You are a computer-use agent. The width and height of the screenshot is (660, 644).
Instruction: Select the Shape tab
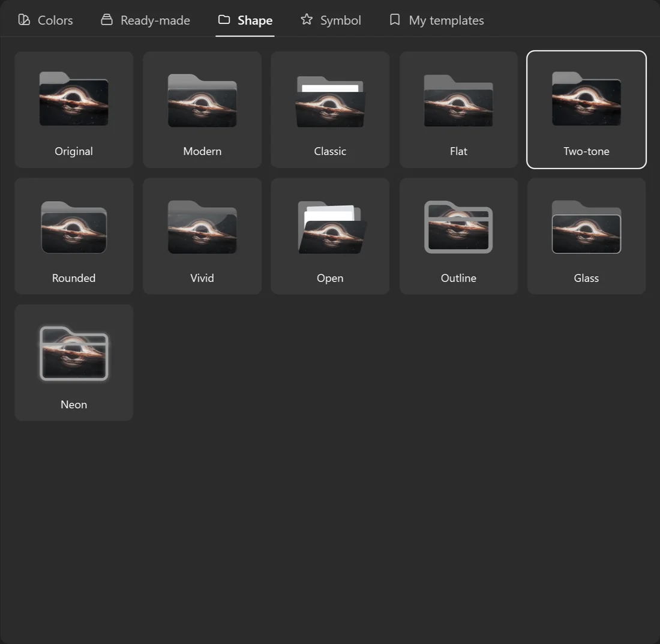(x=245, y=20)
